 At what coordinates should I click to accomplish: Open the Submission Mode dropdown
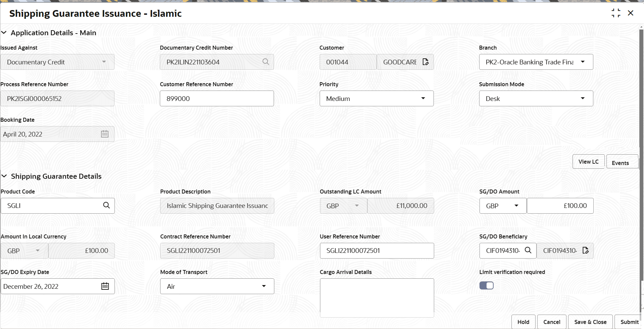(583, 98)
